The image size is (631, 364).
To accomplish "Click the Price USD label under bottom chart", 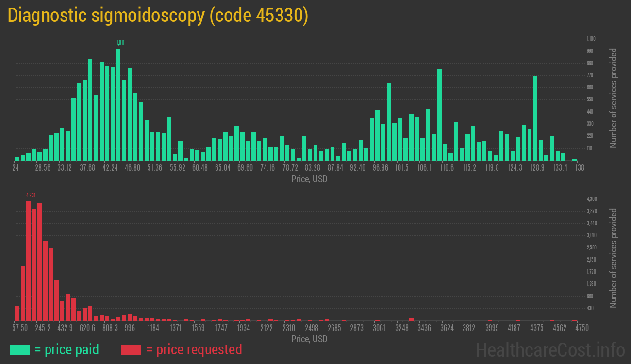I will tap(309, 339).
